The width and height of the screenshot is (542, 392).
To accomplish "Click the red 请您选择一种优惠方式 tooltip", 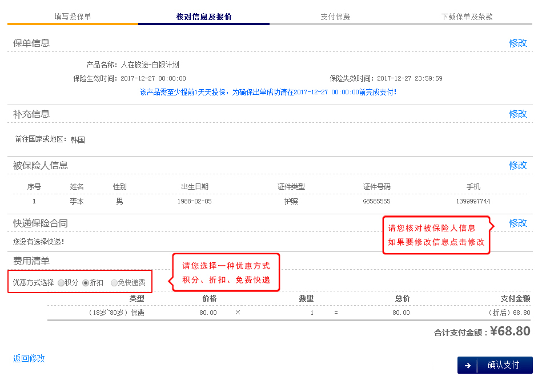I will click(226, 273).
